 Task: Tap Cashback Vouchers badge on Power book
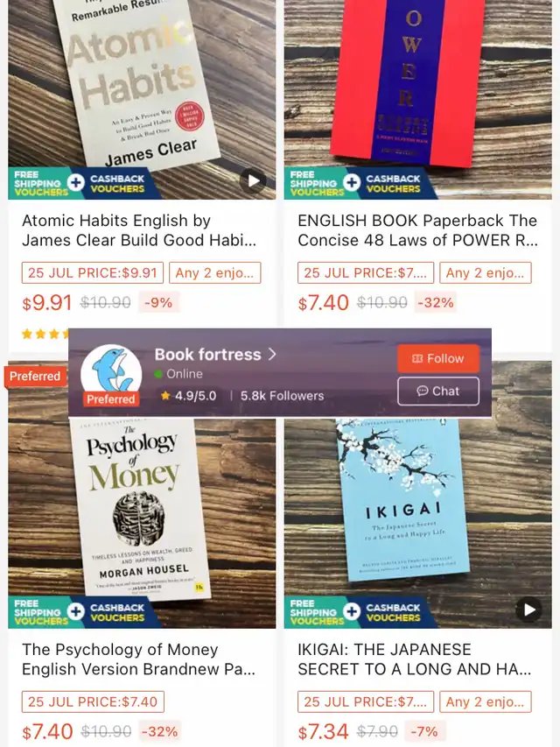pos(392,183)
